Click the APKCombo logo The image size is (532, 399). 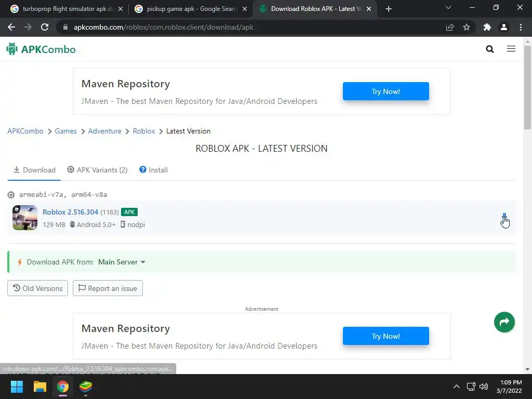41,49
